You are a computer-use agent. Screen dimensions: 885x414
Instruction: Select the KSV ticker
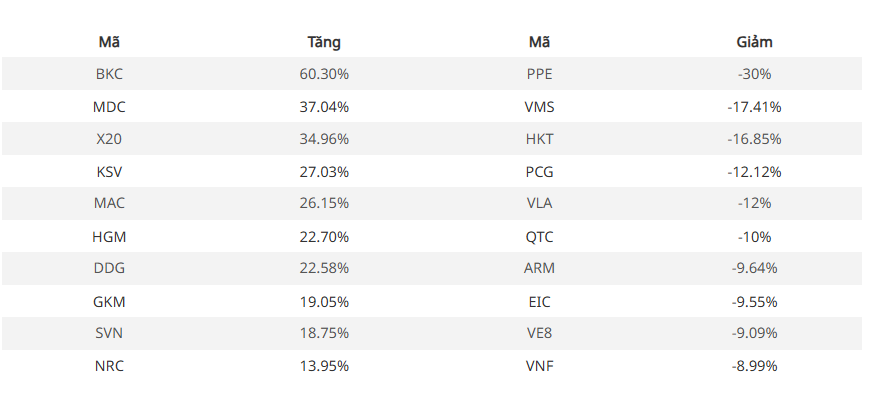pyautogui.click(x=109, y=171)
